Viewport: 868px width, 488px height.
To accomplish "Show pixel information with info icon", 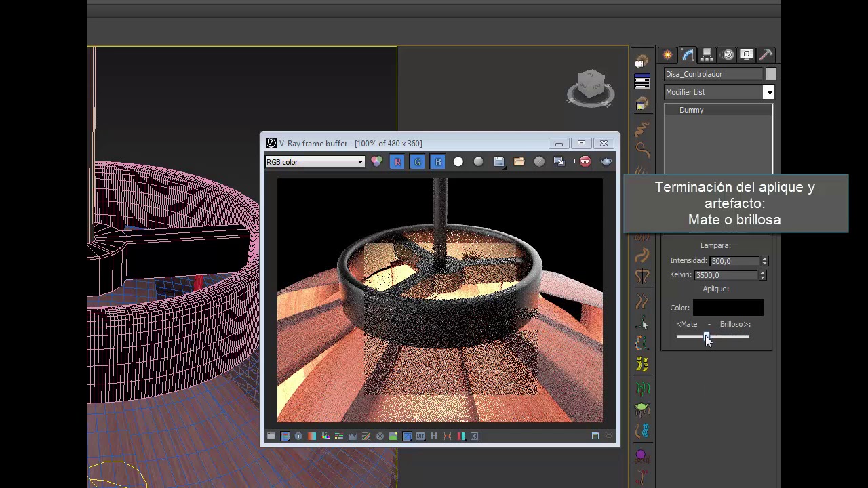I will coord(298,436).
